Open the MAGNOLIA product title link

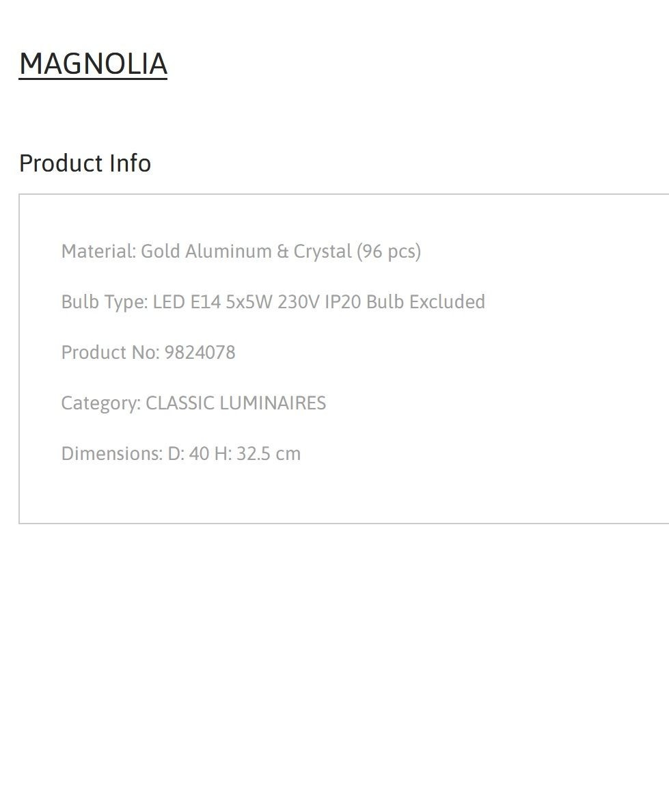(93, 64)
